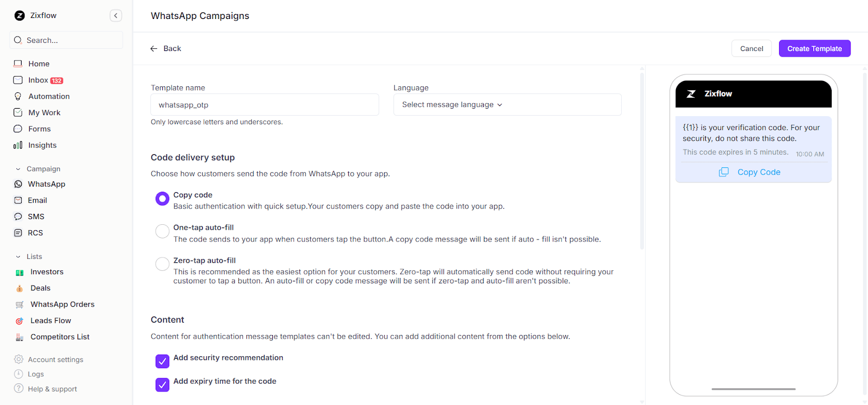Image resolution: width=868 pixels, height=405 pixels.
Task: Open the WhatsApp campaign section
Action: tap(46, 183)
